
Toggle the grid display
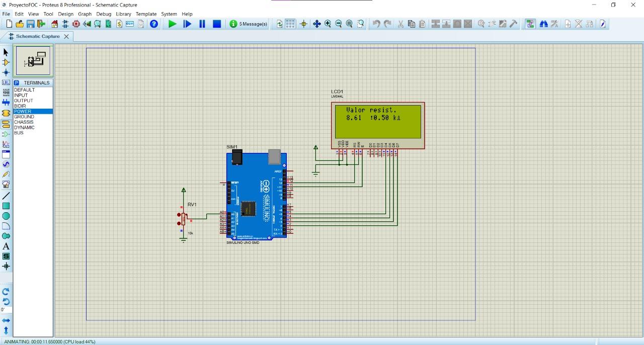click(x=290, y=24)
